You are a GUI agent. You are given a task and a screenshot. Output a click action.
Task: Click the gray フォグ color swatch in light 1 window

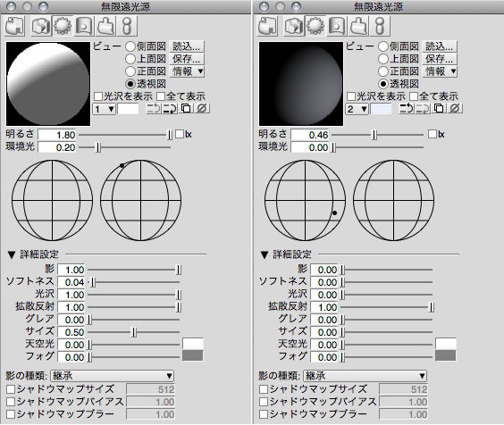coord(193,356)
